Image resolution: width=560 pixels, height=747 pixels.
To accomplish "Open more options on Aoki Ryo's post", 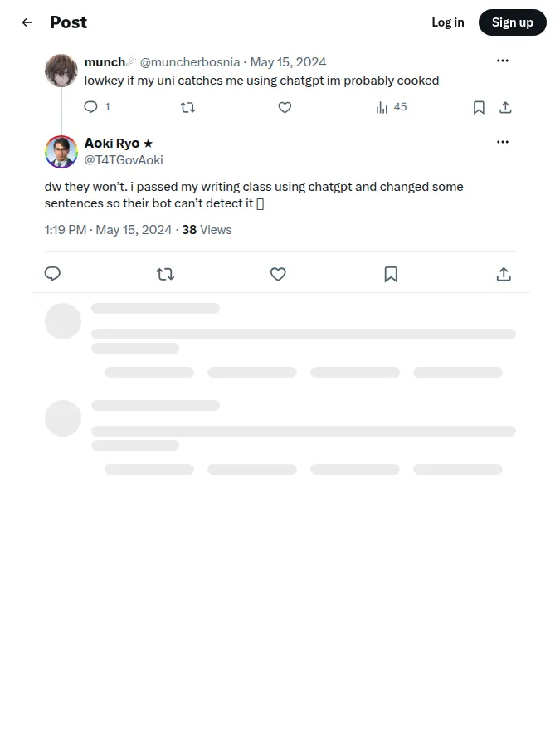I will pos(503,142).
